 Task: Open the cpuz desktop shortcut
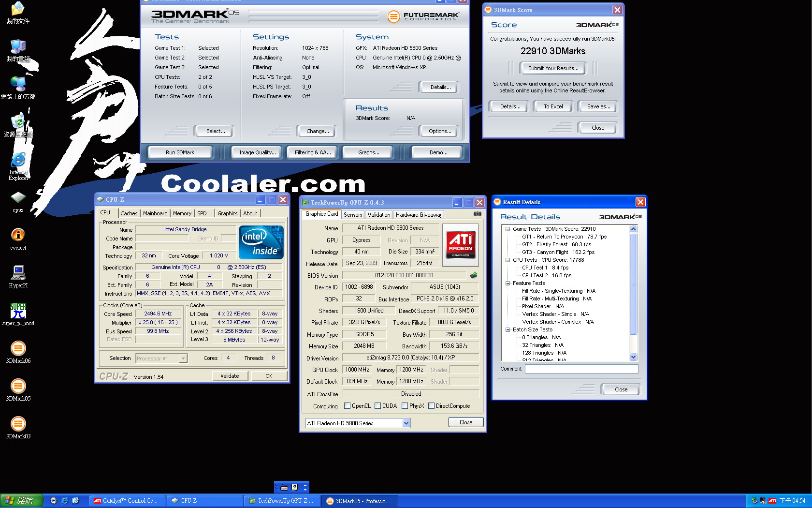(18, 198)
